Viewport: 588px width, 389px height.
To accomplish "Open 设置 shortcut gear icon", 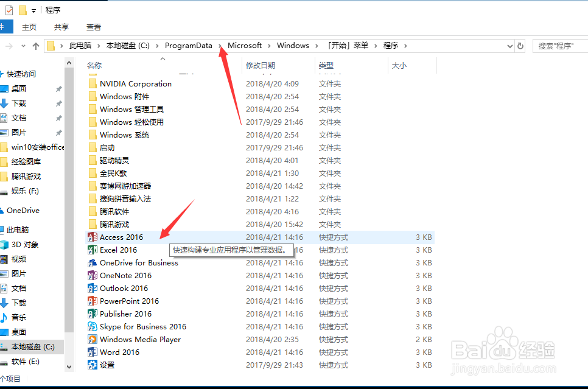I will [93, 365].
